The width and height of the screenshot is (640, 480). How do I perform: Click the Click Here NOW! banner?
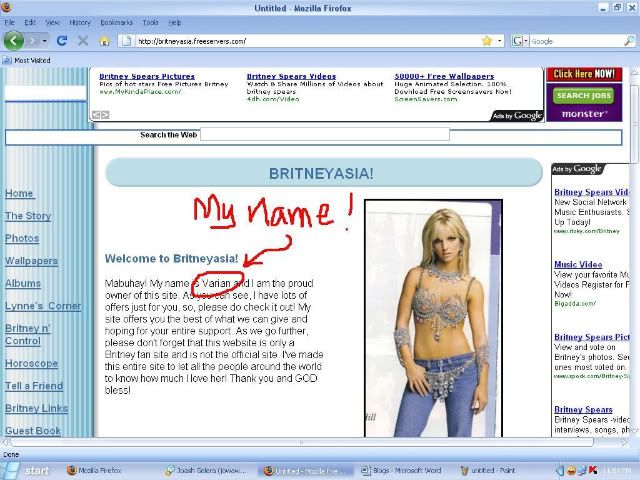click(x=584, y=74)
